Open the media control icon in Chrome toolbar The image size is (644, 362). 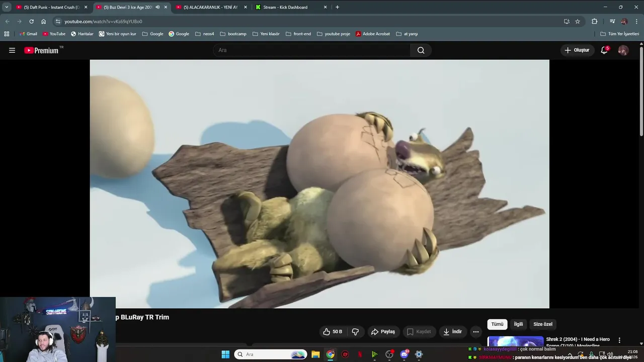(612, 22)
